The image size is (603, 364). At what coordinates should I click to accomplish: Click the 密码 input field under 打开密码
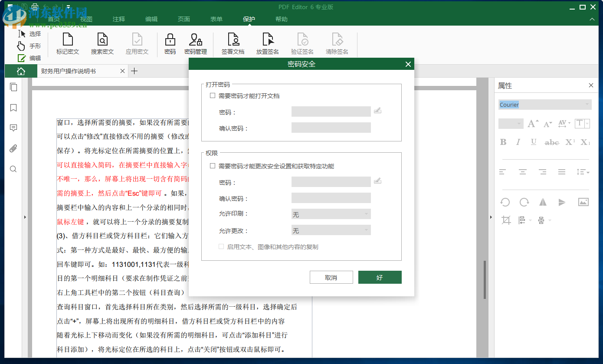pyautogui.click(x=331, y=111)
